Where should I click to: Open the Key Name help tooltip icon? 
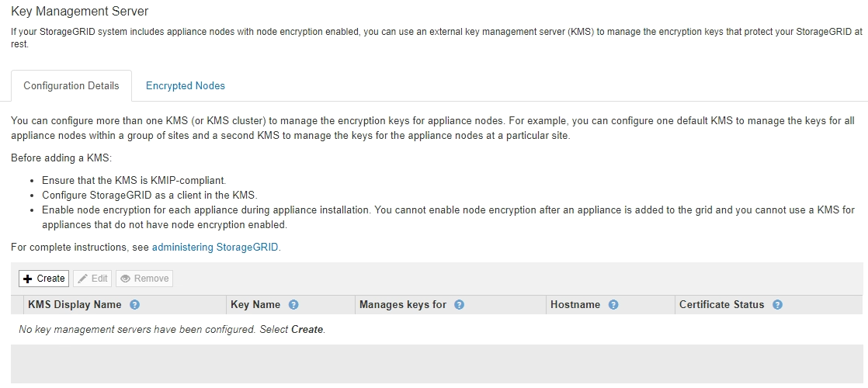click(293, 305)
